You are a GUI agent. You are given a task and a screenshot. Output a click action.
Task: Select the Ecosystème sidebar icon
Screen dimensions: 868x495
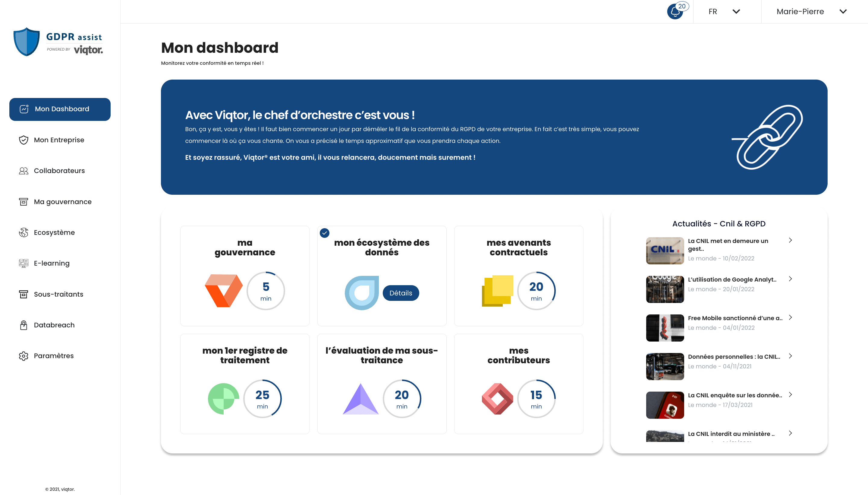tap(23, 232)
